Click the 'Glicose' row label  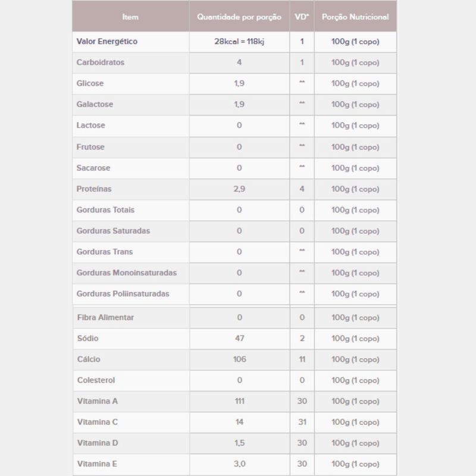[90, 83]
